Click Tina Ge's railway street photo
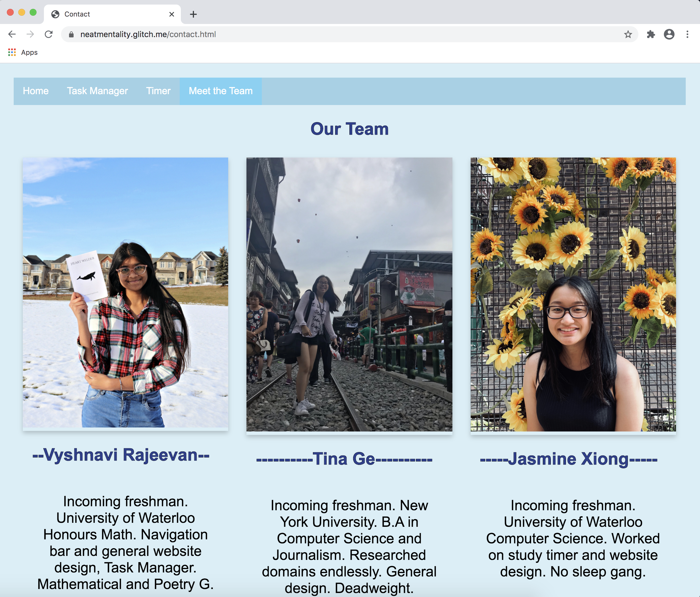Viewport: 700px width, 597px height. click(349, 294)
